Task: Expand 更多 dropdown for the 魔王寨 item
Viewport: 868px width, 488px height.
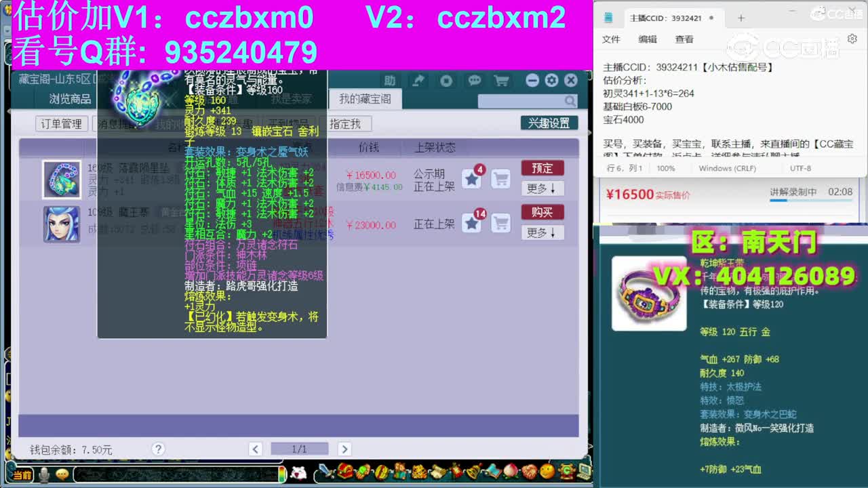Action: [x=542, y=232]
